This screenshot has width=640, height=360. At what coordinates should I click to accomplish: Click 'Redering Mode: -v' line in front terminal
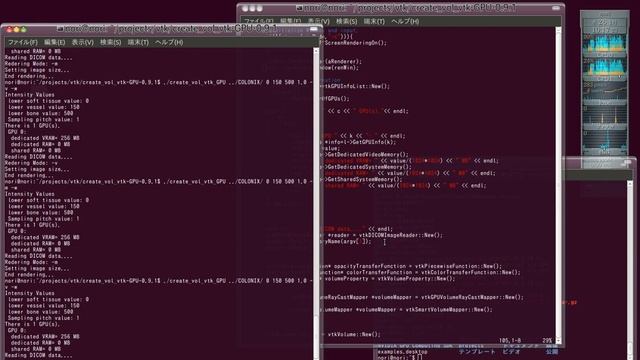tap(32, 163)
